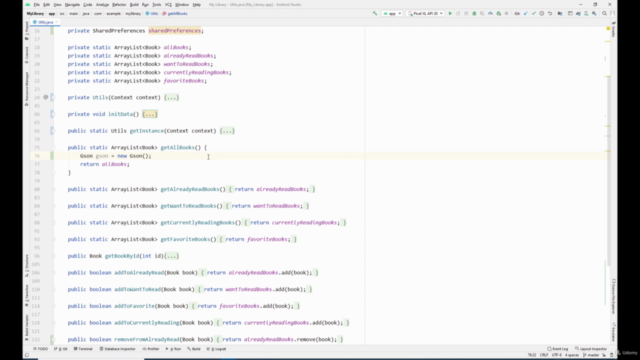The width and height of the screenshot is (640, 360).
Task: Open the Navigate menu
Action: click(72, 4)
